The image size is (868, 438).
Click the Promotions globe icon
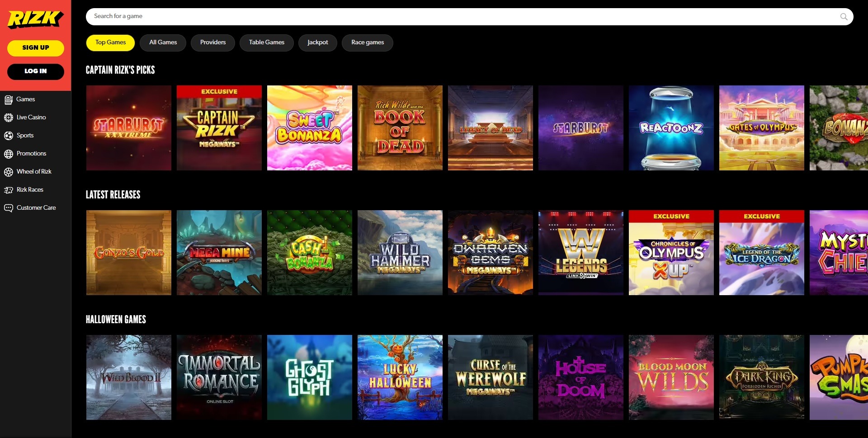tap(9, 154)
